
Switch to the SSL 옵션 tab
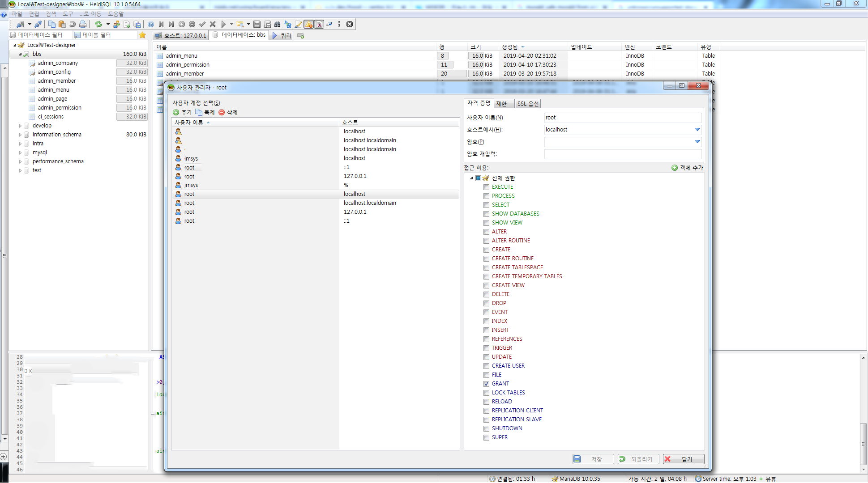(x=528, y=104)
